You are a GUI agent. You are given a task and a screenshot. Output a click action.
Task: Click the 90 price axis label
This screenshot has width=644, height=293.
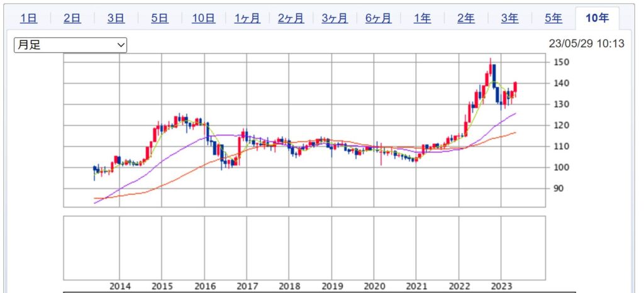(558, 189)
